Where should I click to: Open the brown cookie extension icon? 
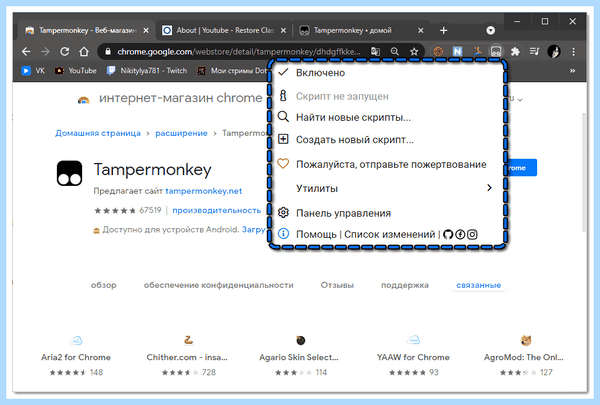coord(439,51)
